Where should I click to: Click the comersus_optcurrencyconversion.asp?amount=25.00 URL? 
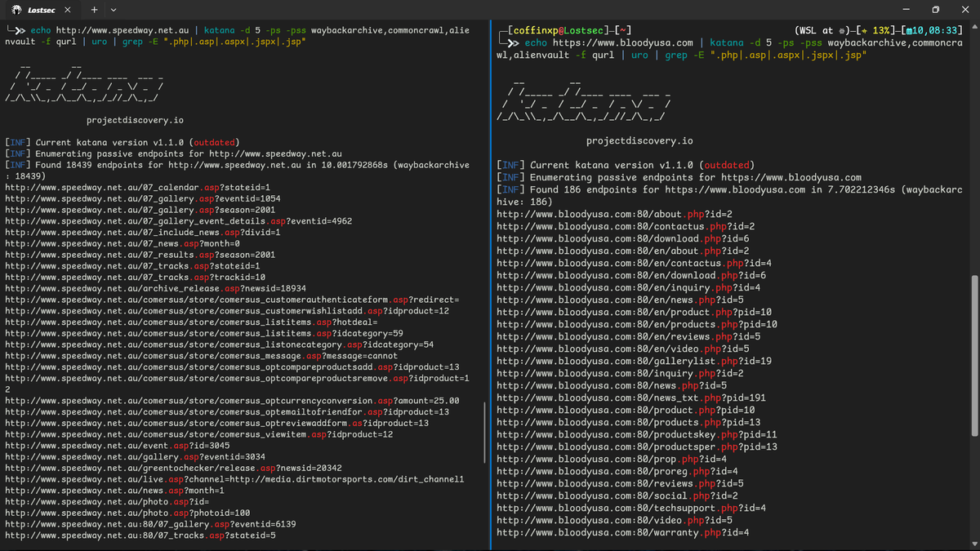point(232,401)
